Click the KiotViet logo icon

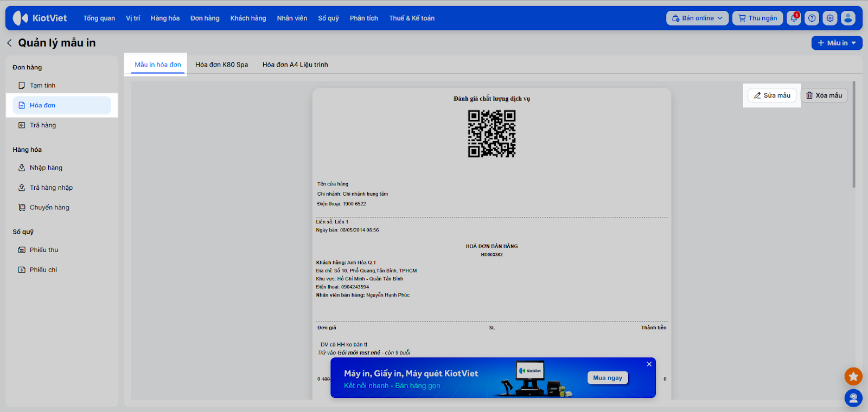tap(20, 18)
